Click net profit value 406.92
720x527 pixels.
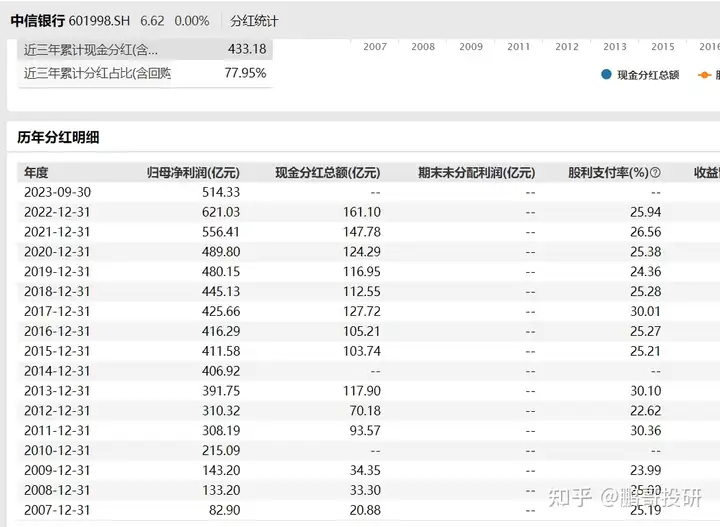(221, 371)
